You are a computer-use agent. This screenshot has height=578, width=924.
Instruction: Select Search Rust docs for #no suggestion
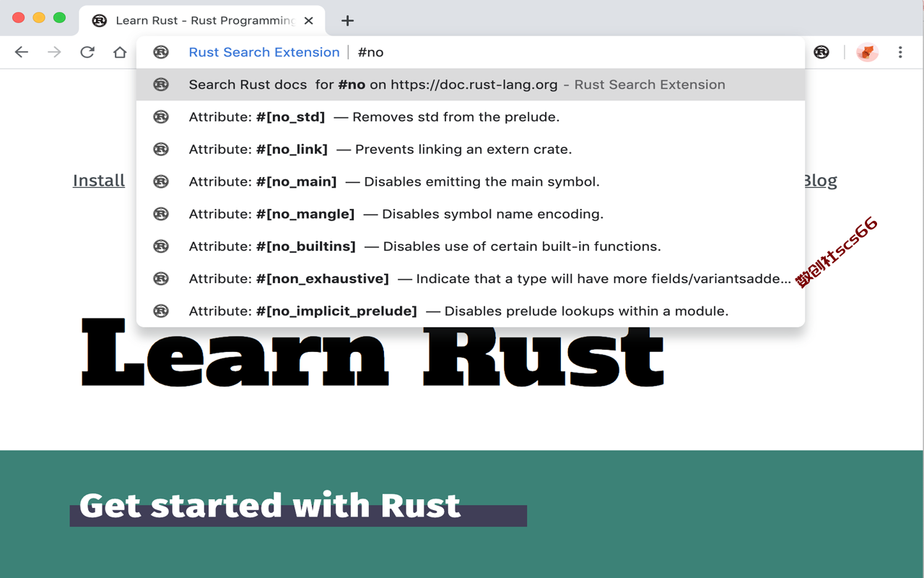tap(471, 85)
